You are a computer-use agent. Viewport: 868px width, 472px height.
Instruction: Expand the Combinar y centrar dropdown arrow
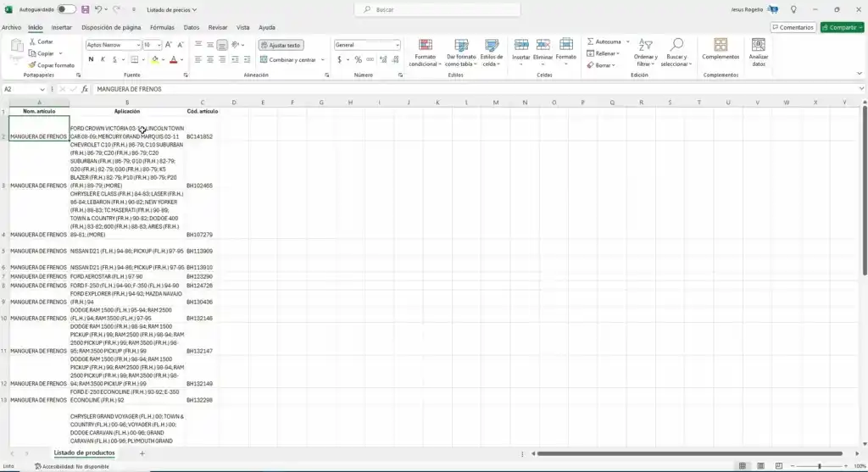323,60
